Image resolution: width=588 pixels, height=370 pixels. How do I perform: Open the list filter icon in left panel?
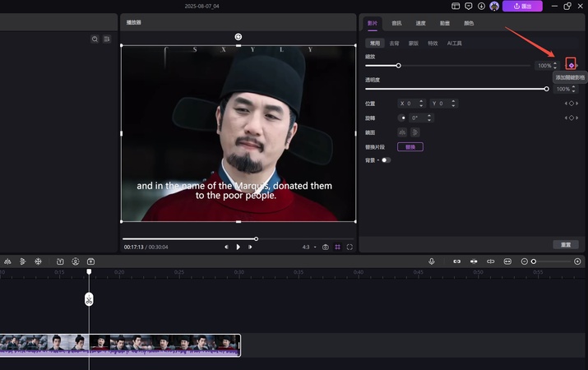click(107, 39)
